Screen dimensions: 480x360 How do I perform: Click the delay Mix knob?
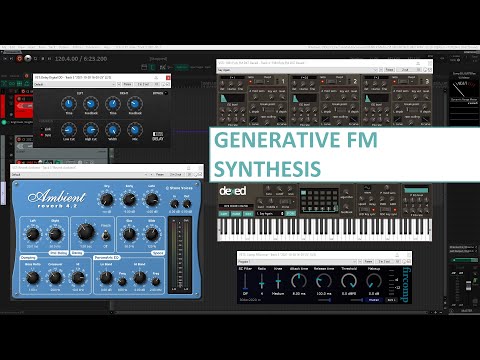[135, 130]
